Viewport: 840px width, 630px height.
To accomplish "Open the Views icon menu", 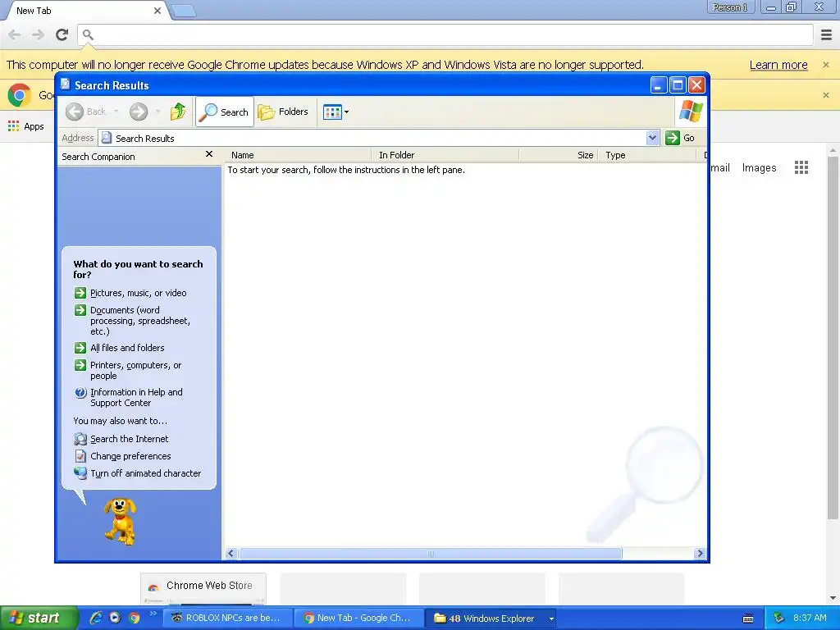I will coord(336,112).
